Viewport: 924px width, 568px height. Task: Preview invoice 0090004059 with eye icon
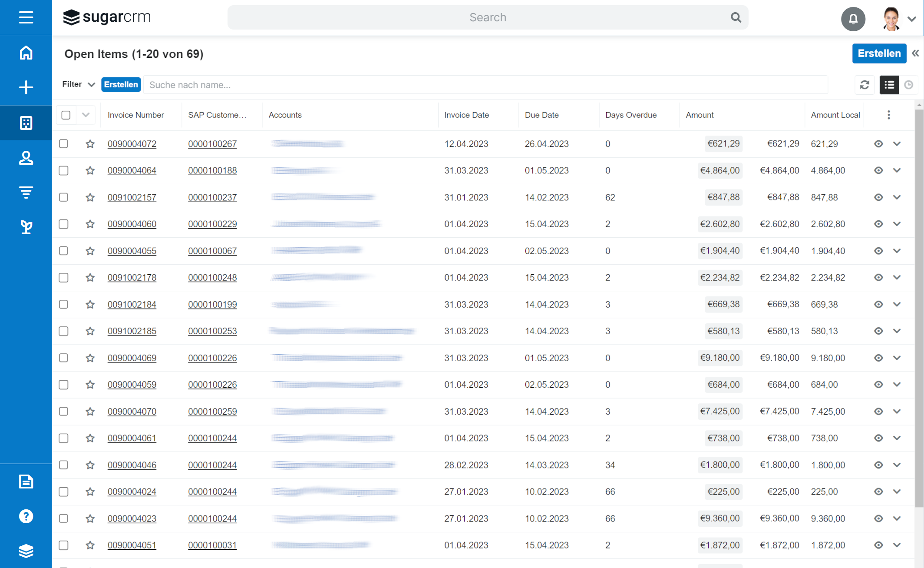click(x=878, y=385)
